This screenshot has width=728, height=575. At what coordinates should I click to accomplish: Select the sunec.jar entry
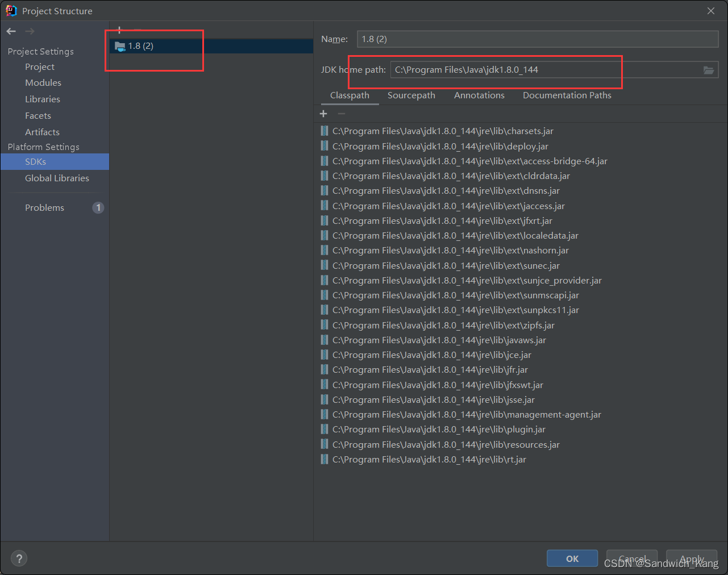440,265
